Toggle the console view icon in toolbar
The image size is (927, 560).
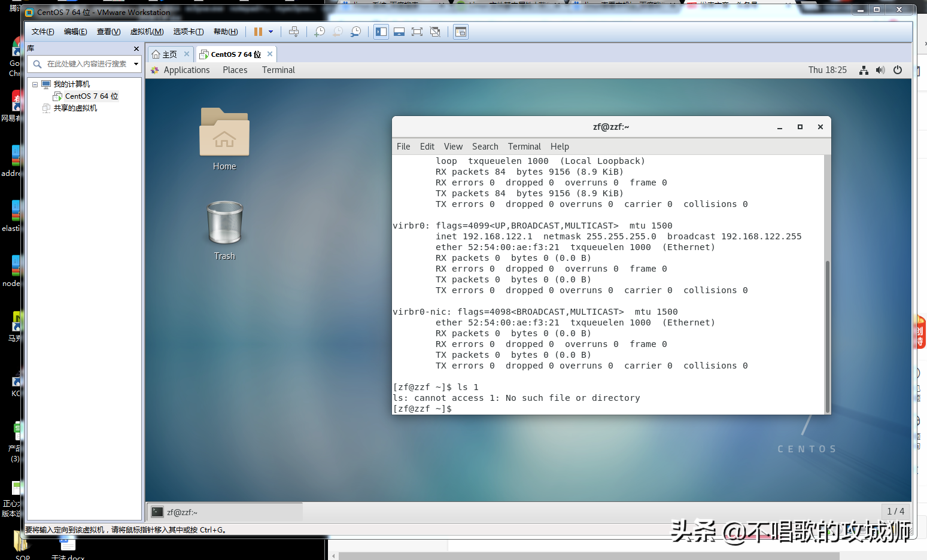(x=461, y=32)
